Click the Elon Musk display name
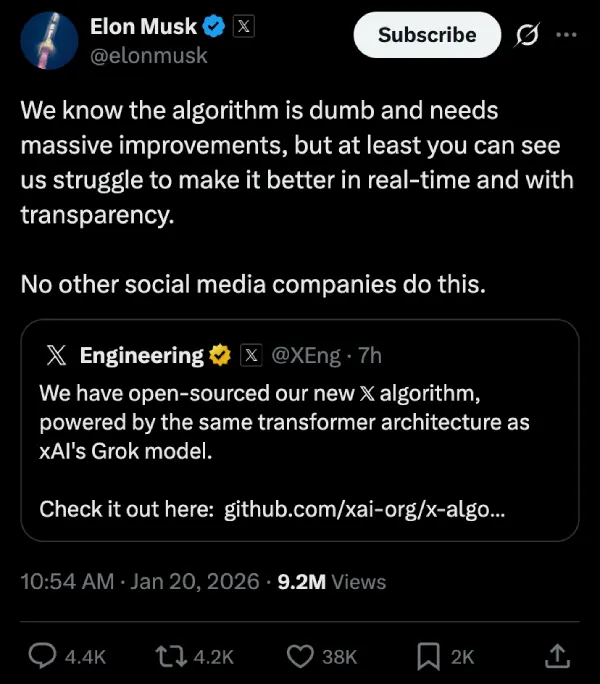 point(143,26)
